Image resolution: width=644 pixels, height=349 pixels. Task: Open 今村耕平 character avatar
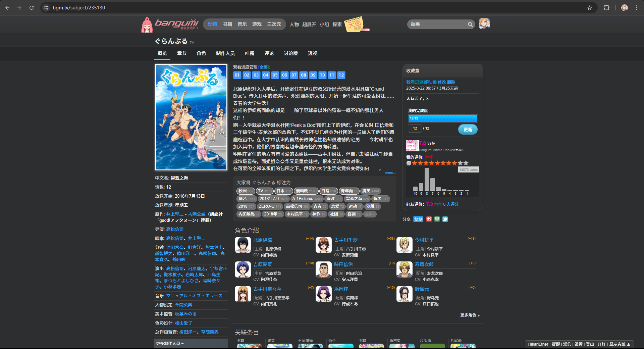click(x=405, y=245)
